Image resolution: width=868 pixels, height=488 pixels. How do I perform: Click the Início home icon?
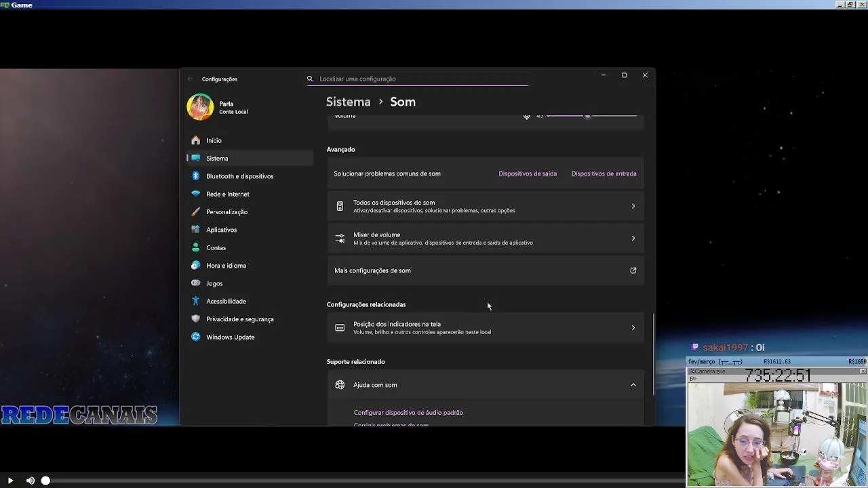[x=196, y=140]
